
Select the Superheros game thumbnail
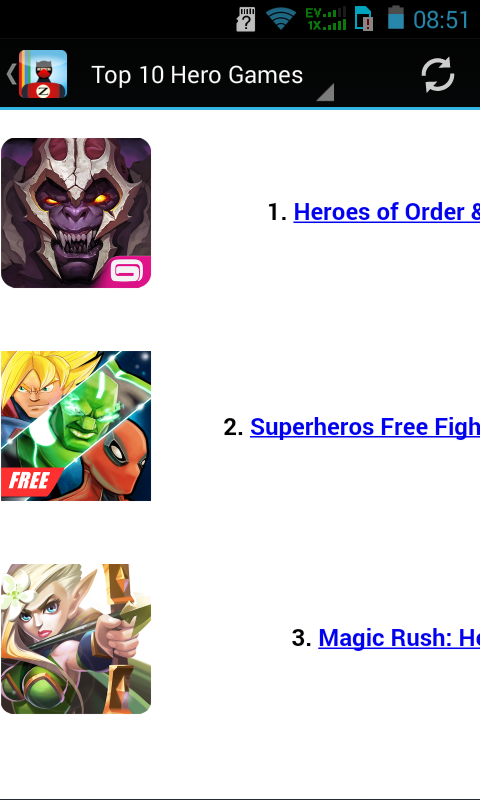tap(76, 426)
